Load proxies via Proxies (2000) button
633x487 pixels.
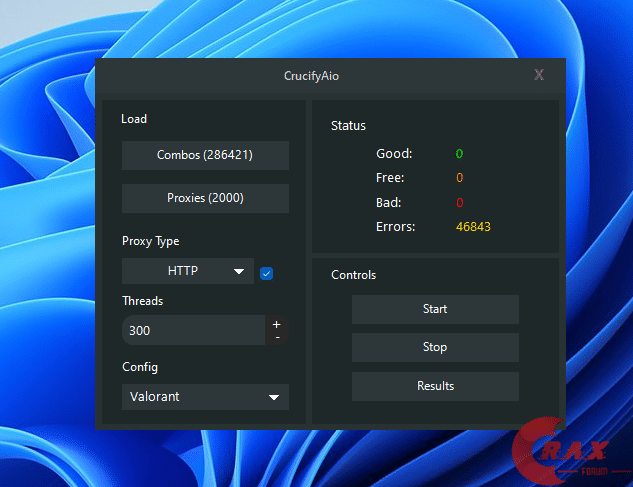click(205, 198)
